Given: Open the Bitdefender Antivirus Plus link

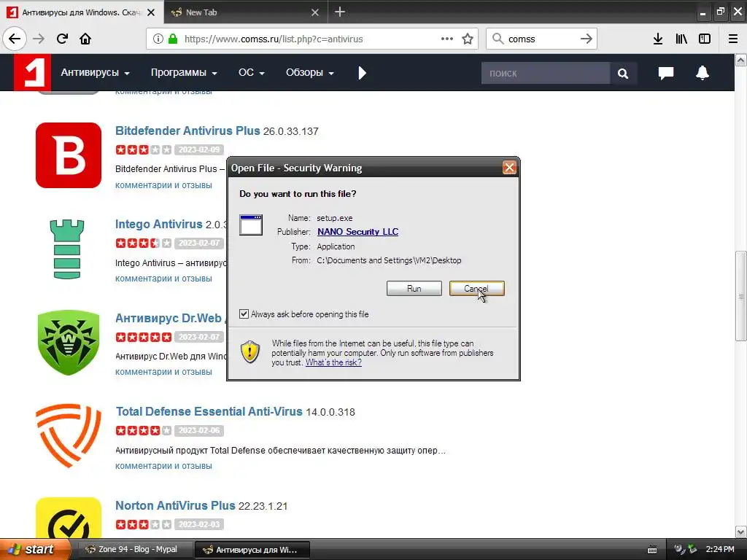Looking at the screenshot, I should [x=187, y=131].
